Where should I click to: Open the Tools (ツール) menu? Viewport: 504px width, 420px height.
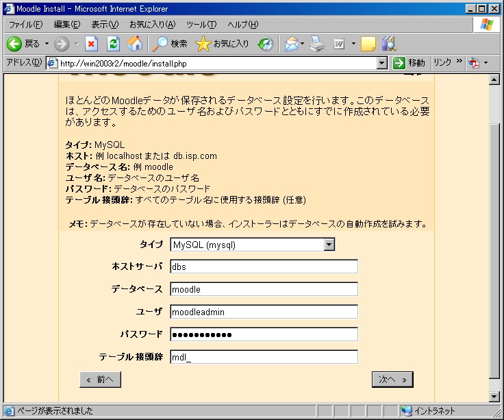point(201,25)
